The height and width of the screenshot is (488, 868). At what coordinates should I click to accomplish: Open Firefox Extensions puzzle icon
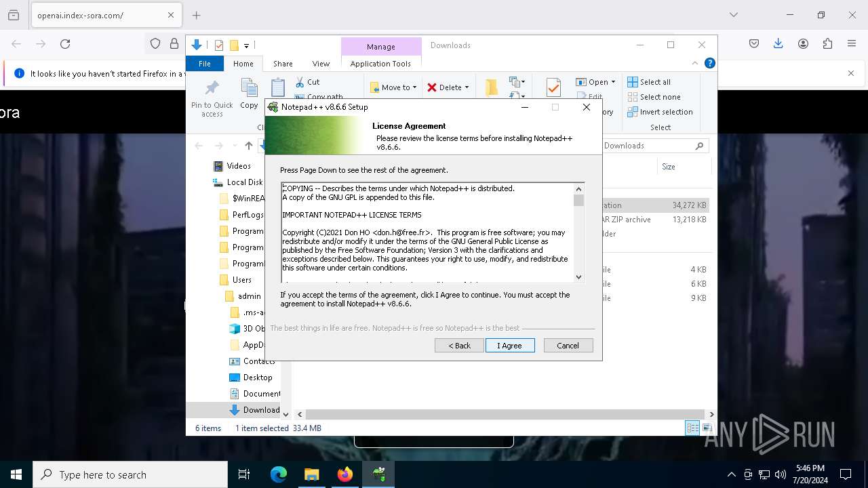tap(827, 44)
